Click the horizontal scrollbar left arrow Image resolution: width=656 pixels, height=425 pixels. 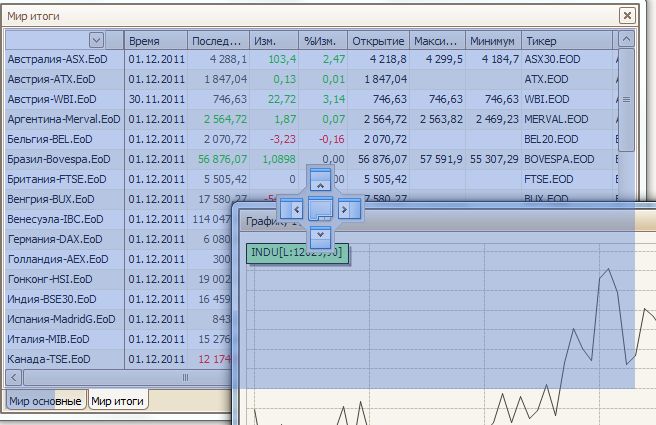pos(14,377)
